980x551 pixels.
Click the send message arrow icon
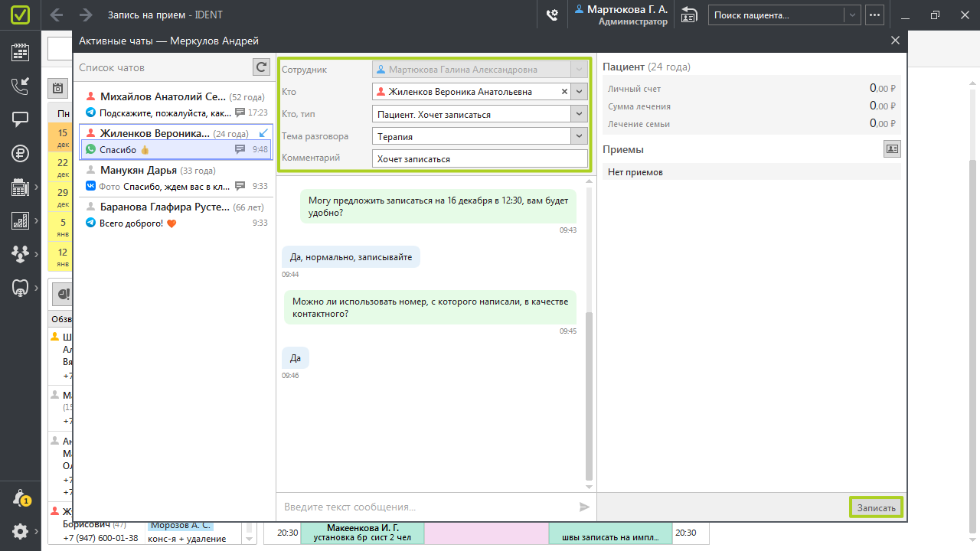(584, 507)
